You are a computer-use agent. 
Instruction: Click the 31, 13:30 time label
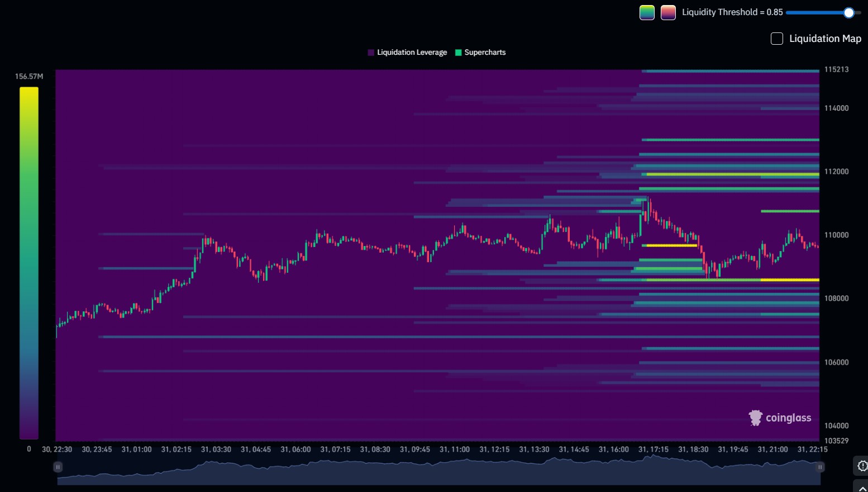(534, 450)
